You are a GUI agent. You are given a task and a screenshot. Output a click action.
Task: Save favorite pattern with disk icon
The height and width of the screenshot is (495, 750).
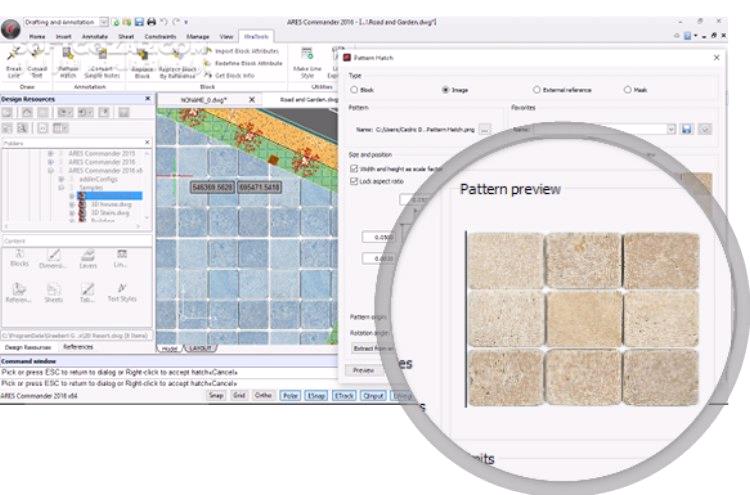(687, 129)
